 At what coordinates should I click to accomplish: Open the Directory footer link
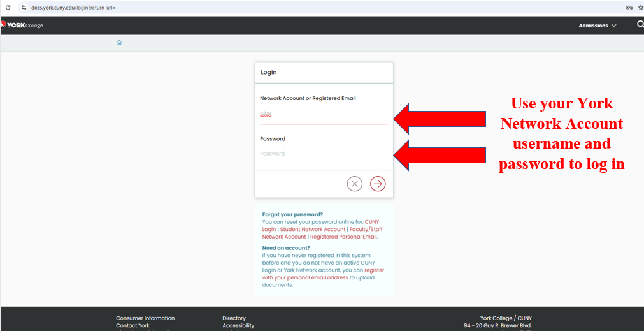point(234,318)
